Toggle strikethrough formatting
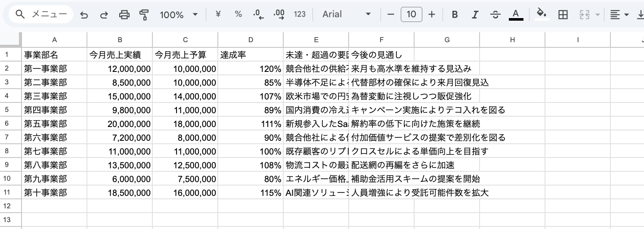 (495, 15)
